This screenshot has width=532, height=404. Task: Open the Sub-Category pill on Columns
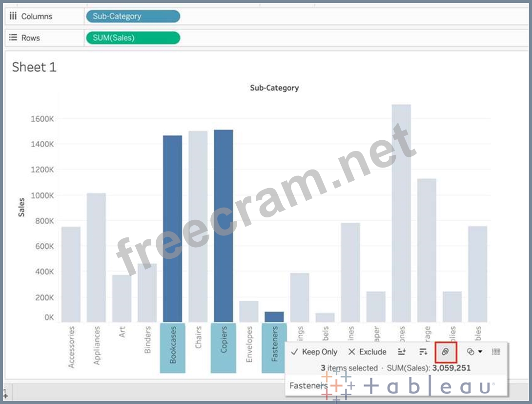133,16
